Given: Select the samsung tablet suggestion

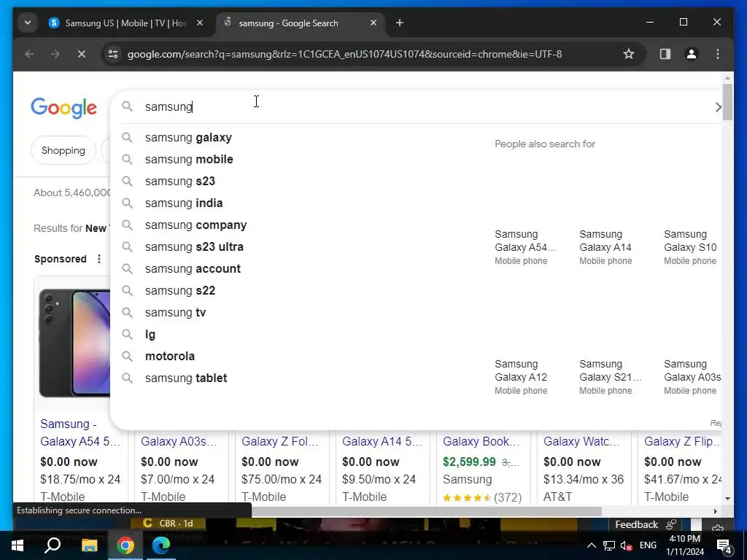Looking at the screenshot, I should click(x=186, y=378).
